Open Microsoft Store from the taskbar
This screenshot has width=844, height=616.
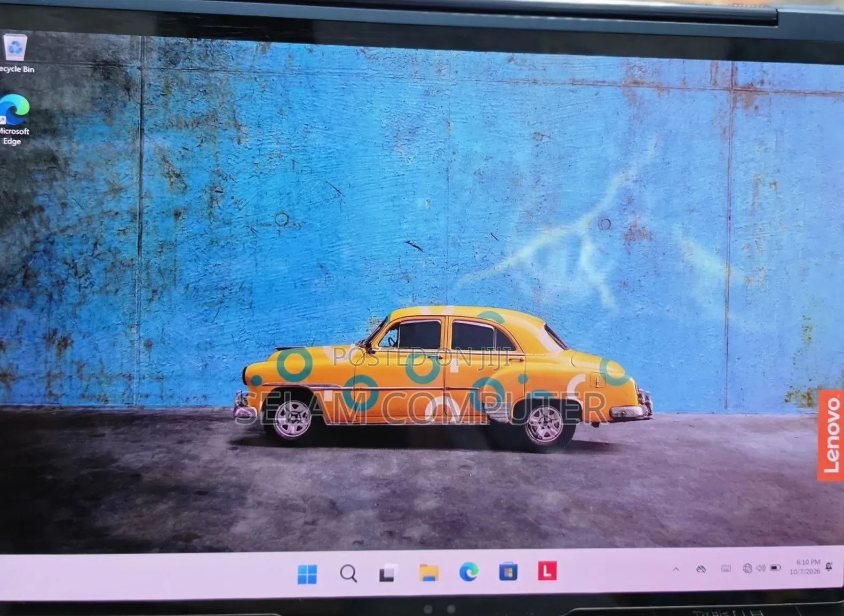(x=508, y=571)
